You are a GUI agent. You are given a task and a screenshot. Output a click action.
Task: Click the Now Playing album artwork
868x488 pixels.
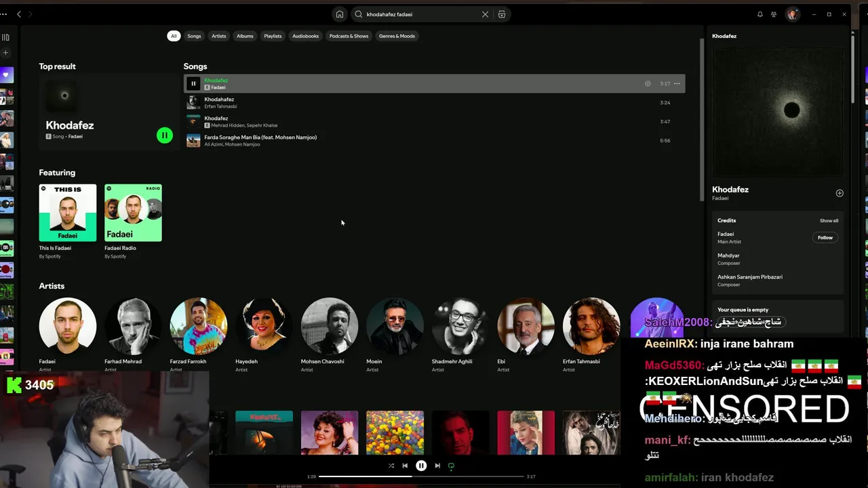[777, 112]
